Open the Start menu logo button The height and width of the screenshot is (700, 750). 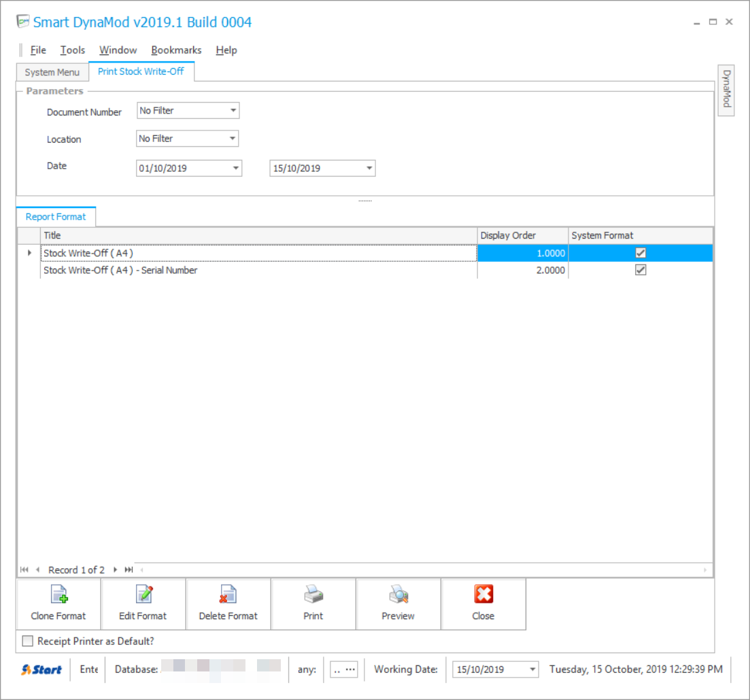pos(41,669)
